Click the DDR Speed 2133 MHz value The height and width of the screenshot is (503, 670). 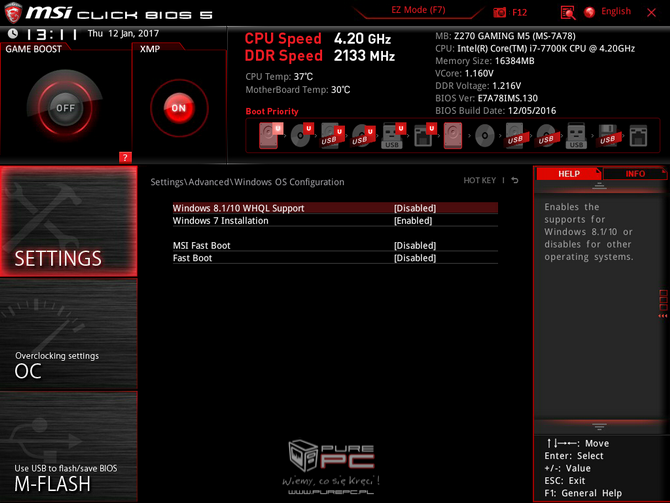pyautogui.click(x=364, y=56)
